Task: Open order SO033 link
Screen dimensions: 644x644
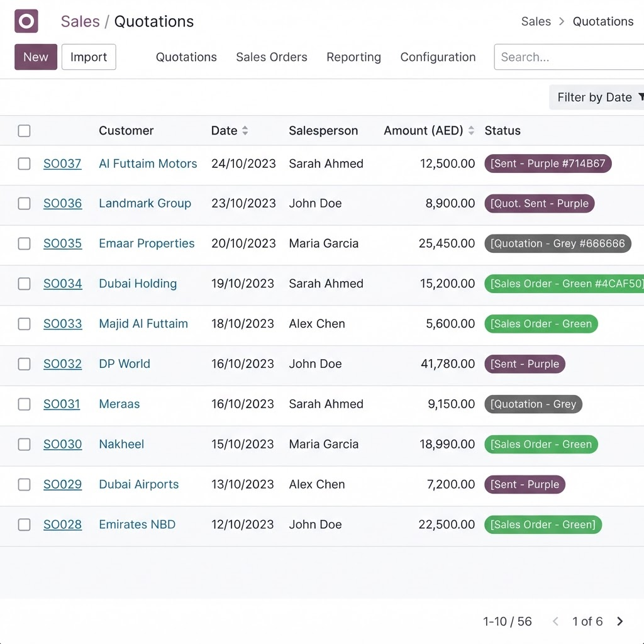Action: (x=62, y=324)
